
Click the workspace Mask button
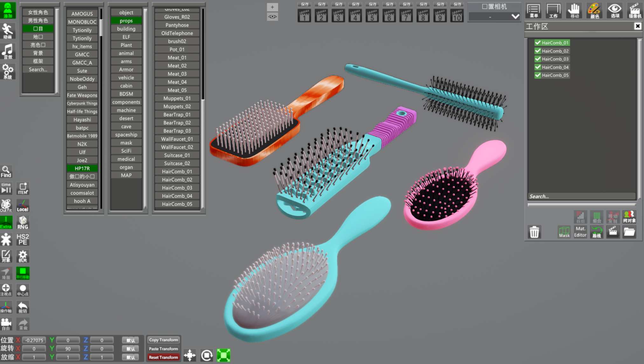point(564,232)
